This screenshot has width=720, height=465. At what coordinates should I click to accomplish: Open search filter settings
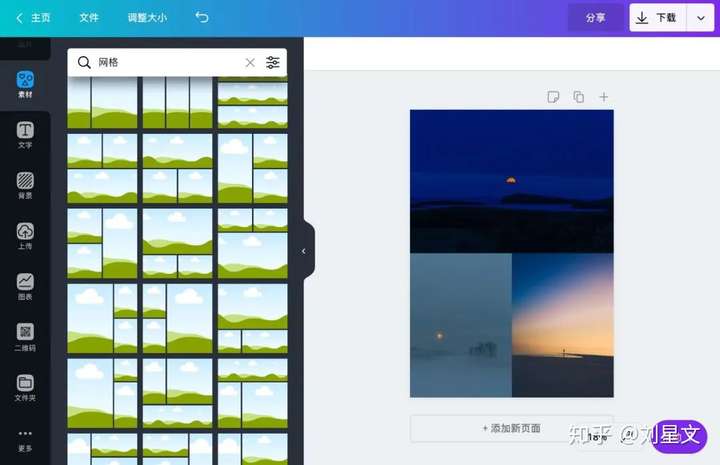point(273,62)
